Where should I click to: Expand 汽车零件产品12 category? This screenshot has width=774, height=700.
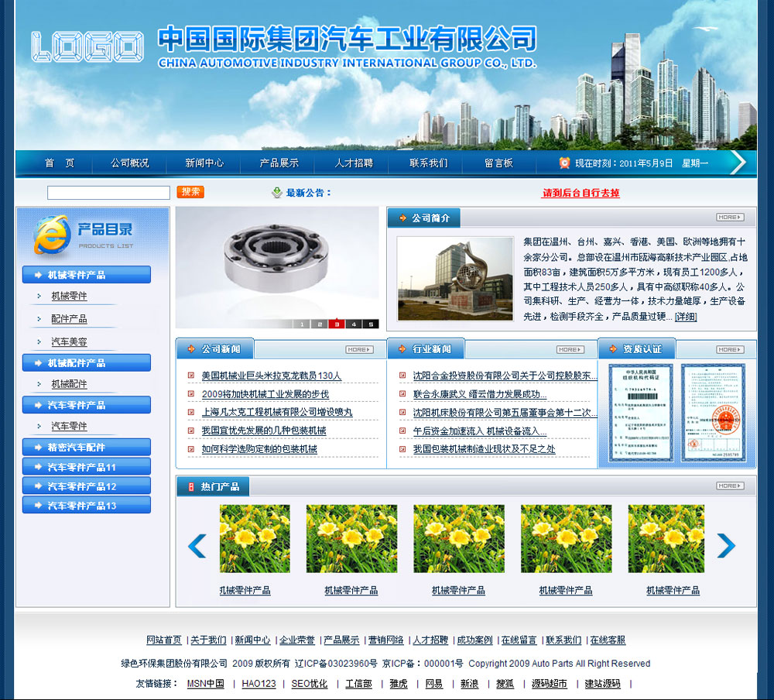tap(87, 486)
